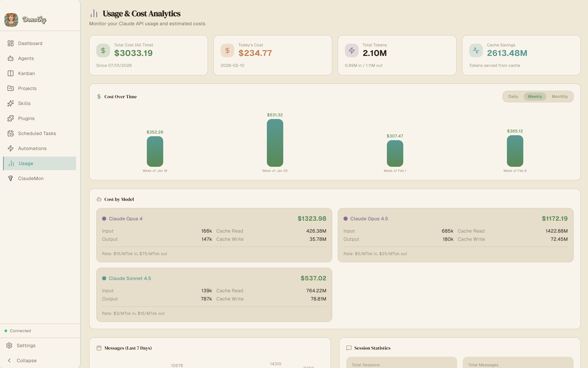The width and height of the screenshot is (588, 368).
Task: Click the Dorothy logo avatar
Action: pos(11,20)
